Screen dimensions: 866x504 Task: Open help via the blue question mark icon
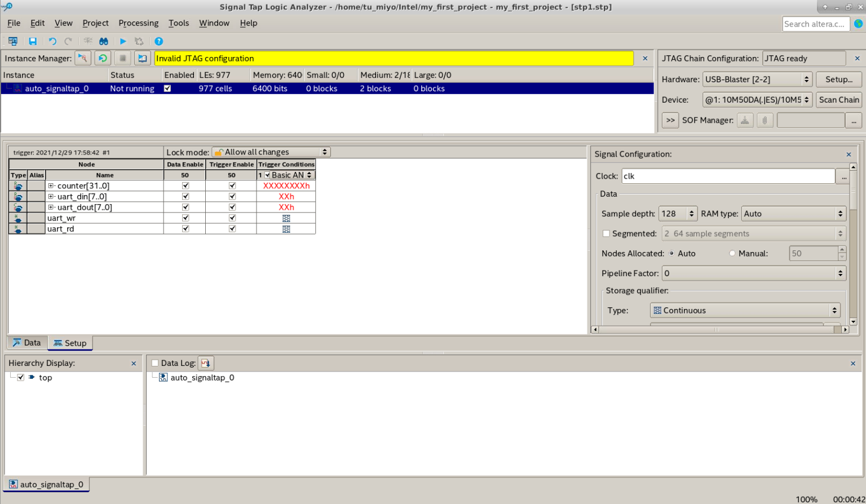(x=159, y=41)
